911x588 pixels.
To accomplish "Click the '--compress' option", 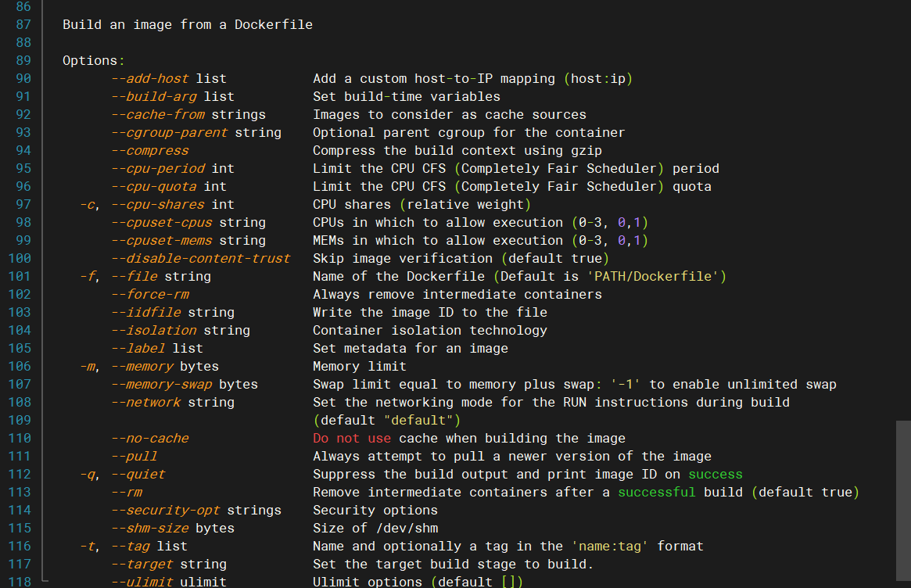I will tap(150, 150).
